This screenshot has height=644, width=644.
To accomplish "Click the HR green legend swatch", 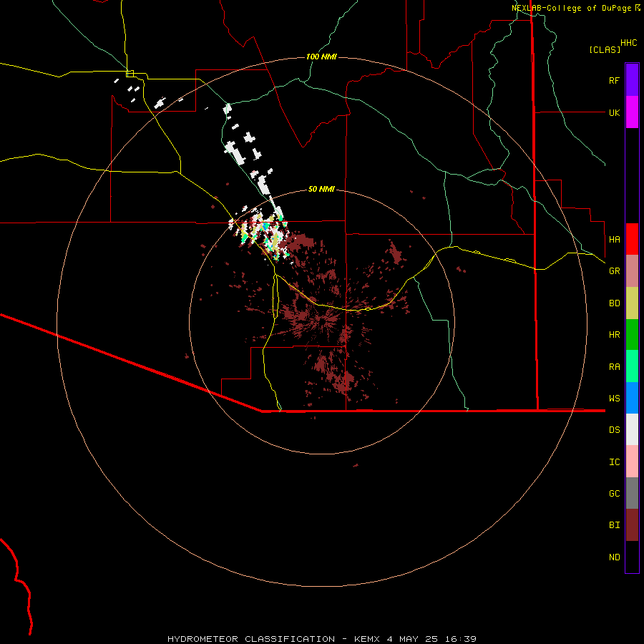I will coord(632,335).
